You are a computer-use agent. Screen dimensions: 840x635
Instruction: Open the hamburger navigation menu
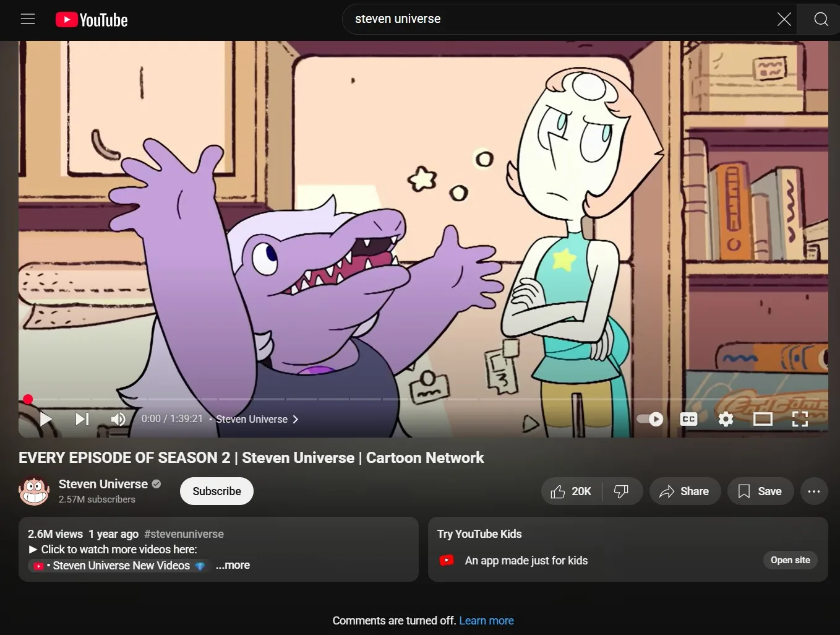(x=28, y=19)
